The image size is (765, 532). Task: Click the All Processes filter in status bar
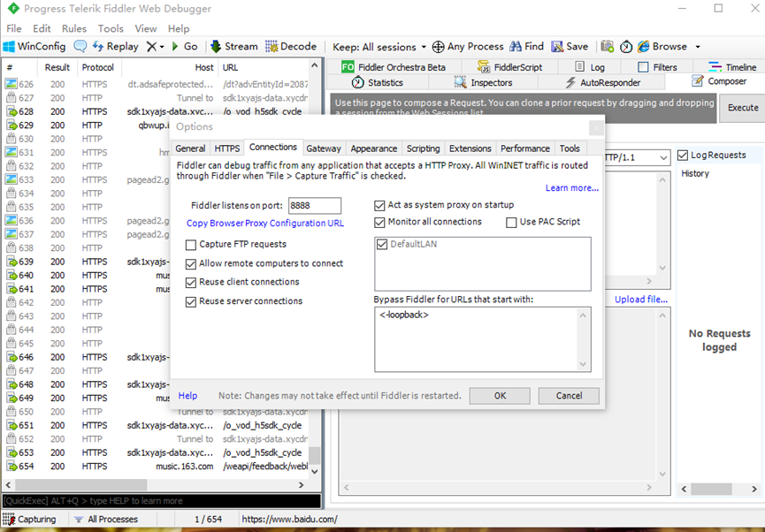(106, 519)
